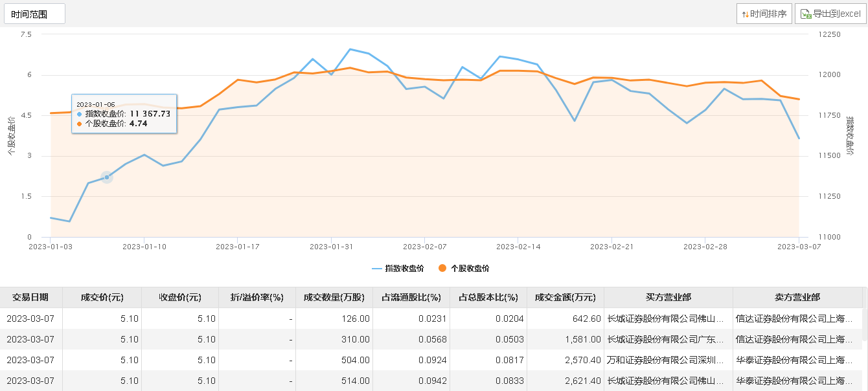
Task: Click the 折/溢价率(%) column header
Action: [x=257, y=297]
